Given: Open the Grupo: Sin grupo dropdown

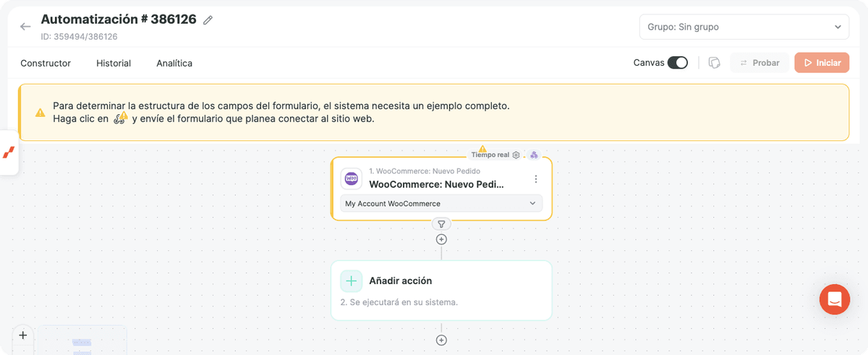Looking at the screenshot, I should point(744,27).
